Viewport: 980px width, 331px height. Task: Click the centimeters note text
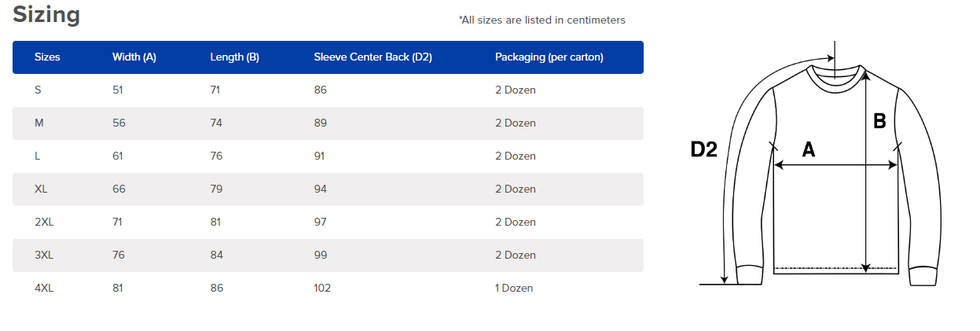pyautogui.click(x=542, y=20)
